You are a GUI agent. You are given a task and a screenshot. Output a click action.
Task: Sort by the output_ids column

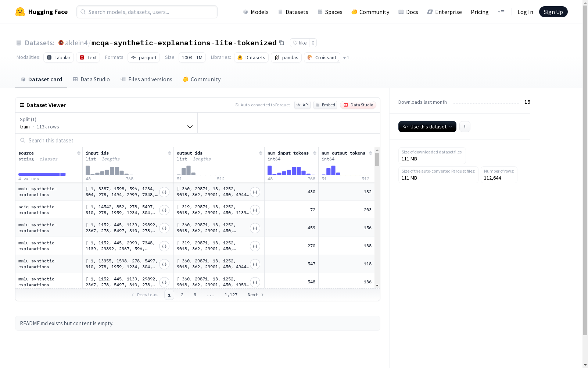tap(261, 153)
